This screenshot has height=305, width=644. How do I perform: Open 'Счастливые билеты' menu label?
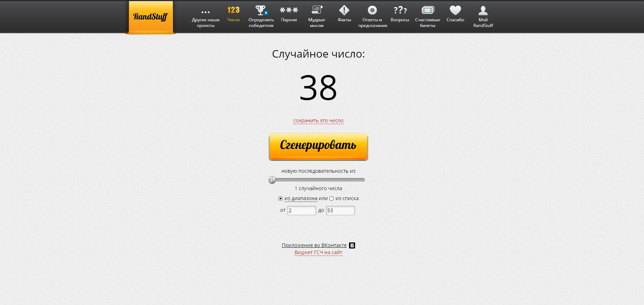tap(428, 23)
